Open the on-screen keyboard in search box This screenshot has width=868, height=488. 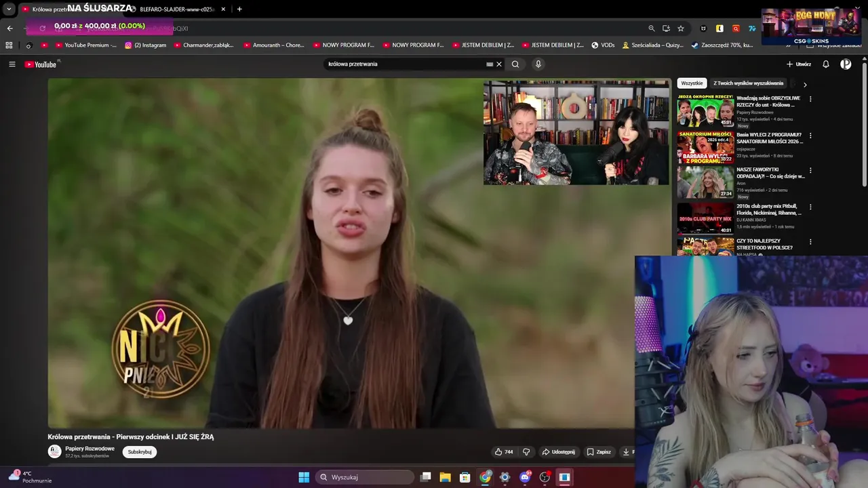[490, 64]
